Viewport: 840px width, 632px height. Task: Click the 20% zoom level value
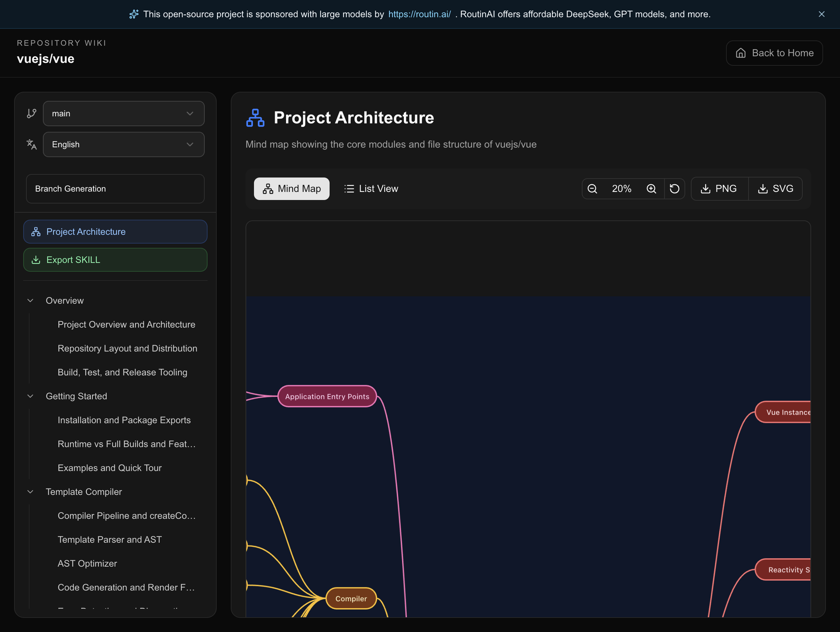pyautogui.click(x=621, y=189)
